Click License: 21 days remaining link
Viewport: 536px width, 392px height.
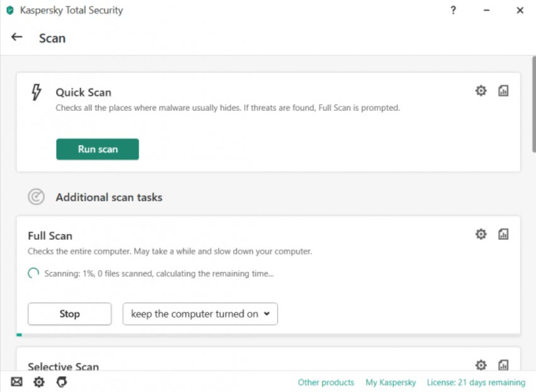tap(476, 382)
